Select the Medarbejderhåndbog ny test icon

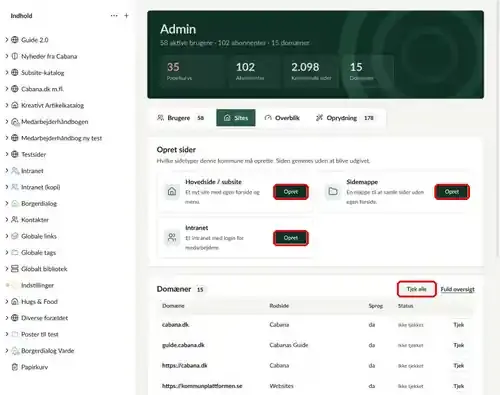(15, 138)
